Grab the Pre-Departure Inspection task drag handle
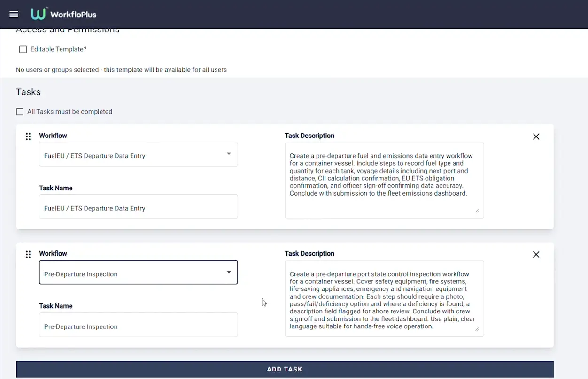Screen dimensions: 588x379 point(28,254)
